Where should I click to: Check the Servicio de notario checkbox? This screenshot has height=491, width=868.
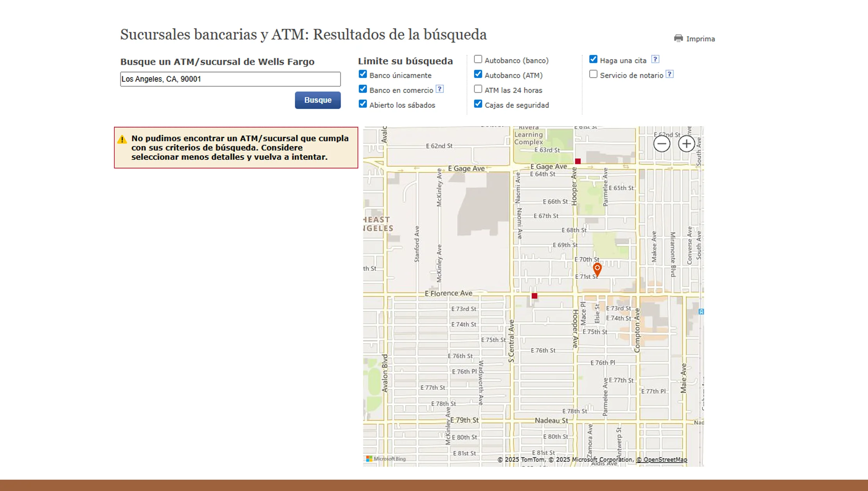pyautogui.click(x=593, y=74)
